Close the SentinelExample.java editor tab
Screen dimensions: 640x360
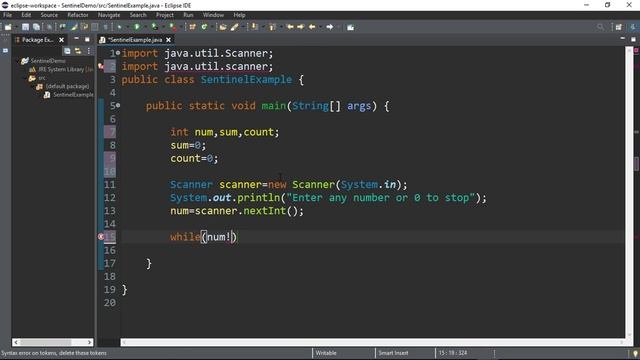[168, 40]
